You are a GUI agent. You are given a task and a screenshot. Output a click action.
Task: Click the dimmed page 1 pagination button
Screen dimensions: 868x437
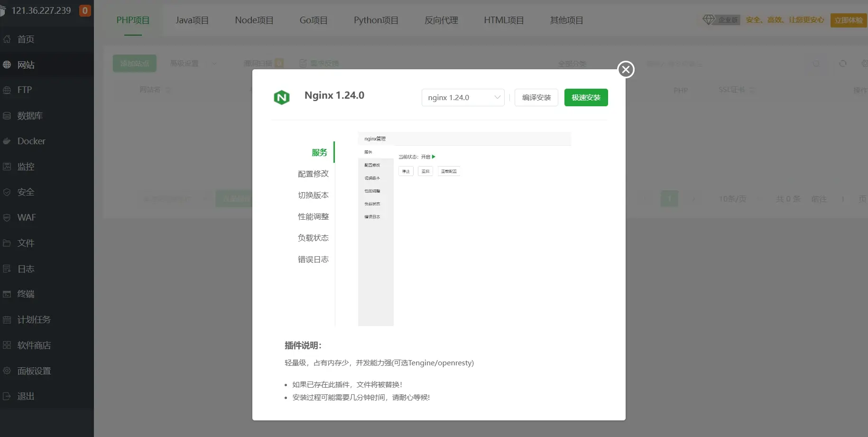(x=669, y=198)
